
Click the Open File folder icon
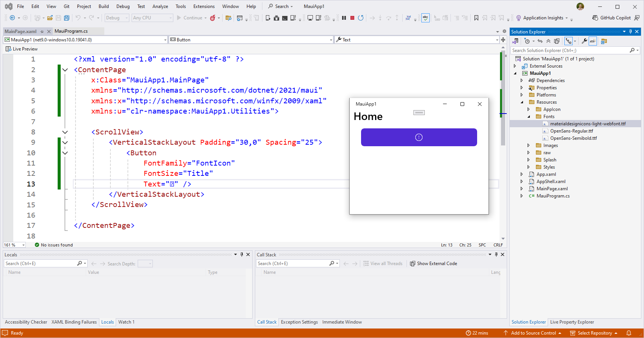tap(50, 18)
